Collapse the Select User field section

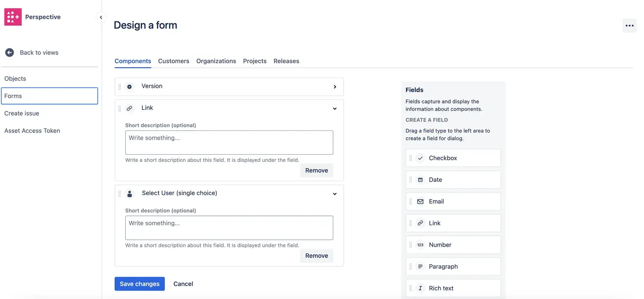pyautogui.click(x=335, y=194)
